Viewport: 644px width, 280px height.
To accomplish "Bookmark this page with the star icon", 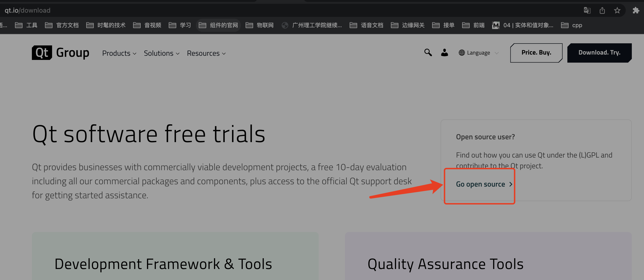I will click(617, 10).
